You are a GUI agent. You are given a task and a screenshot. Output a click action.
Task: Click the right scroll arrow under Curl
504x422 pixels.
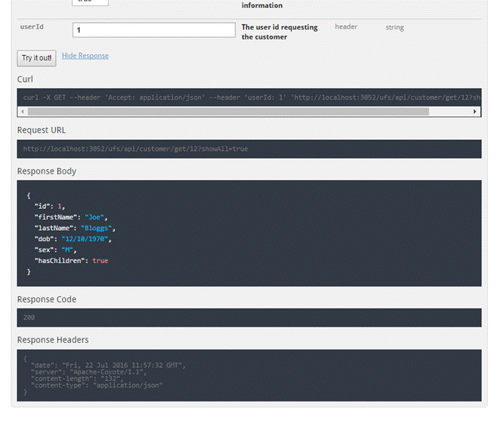pyautogui.click(x=475, y=111)
